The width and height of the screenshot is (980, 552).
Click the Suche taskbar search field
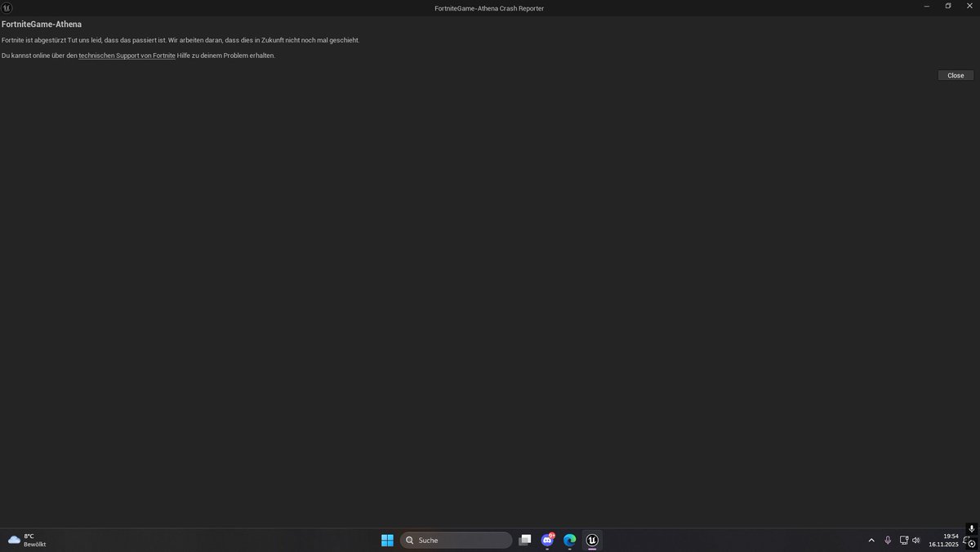(456, 540)
